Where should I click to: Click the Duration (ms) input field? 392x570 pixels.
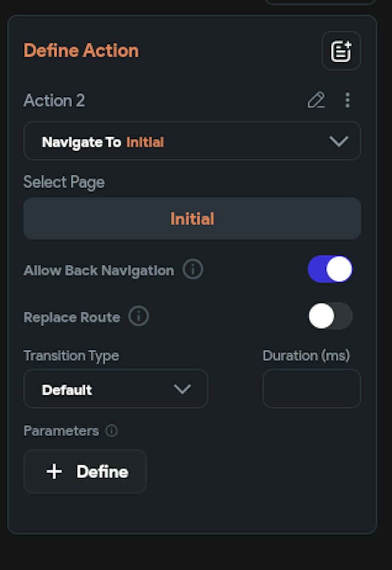click(312, 389)
